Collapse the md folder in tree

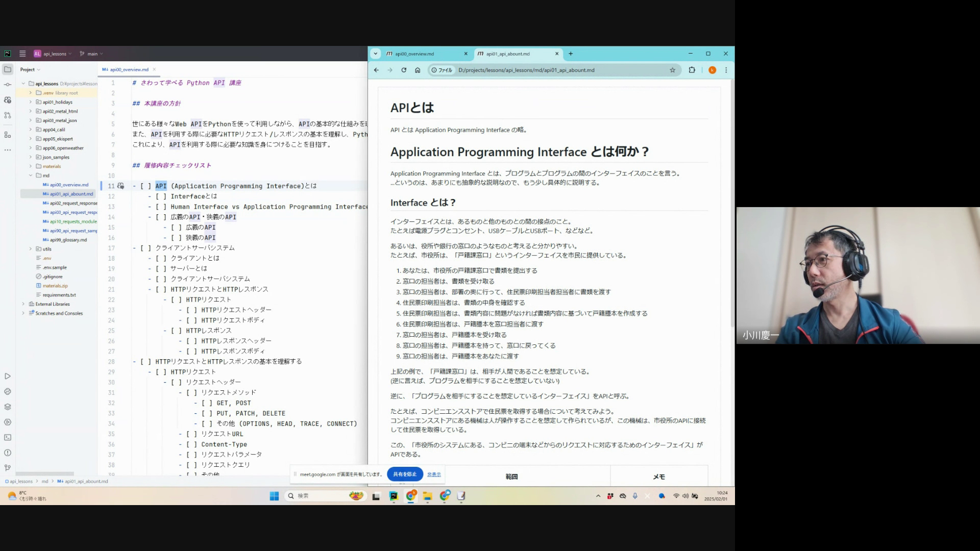(x=31, y=176)
